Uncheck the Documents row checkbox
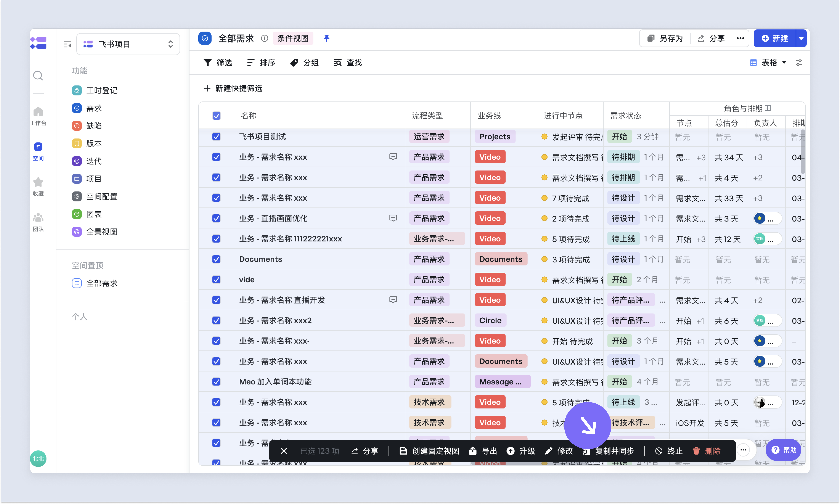The image size is (840, 504). click(x=216, y=259)
